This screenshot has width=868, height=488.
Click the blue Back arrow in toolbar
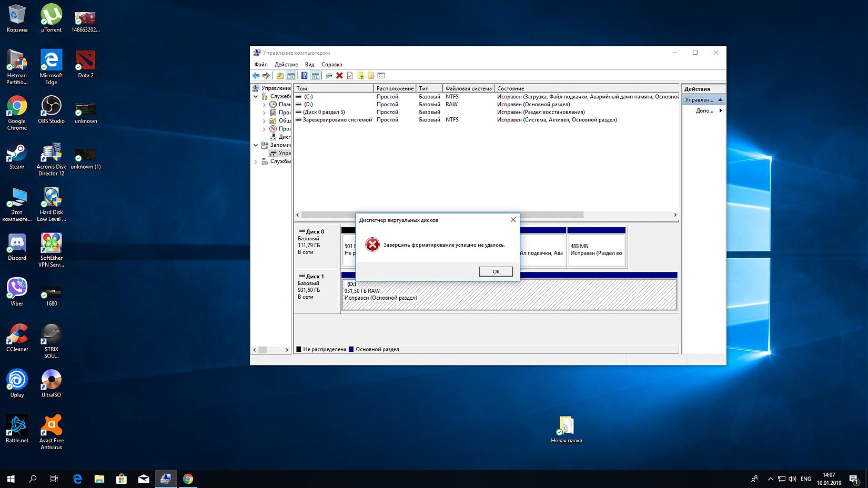[x=256, y=76]
